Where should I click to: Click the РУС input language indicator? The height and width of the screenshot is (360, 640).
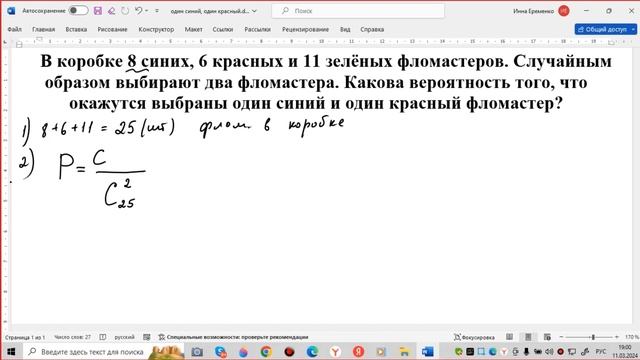tap(601, 351)
